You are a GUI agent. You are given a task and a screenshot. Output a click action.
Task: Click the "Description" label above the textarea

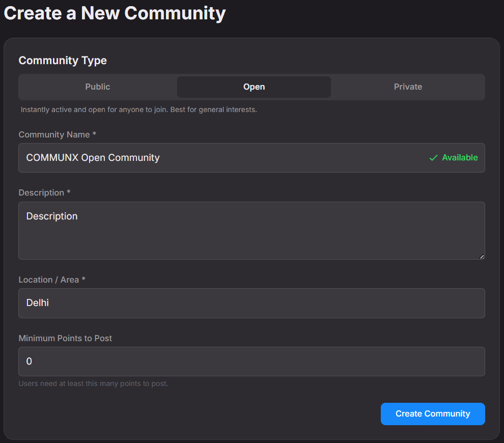pyautogui.click(x=42, y=192)
